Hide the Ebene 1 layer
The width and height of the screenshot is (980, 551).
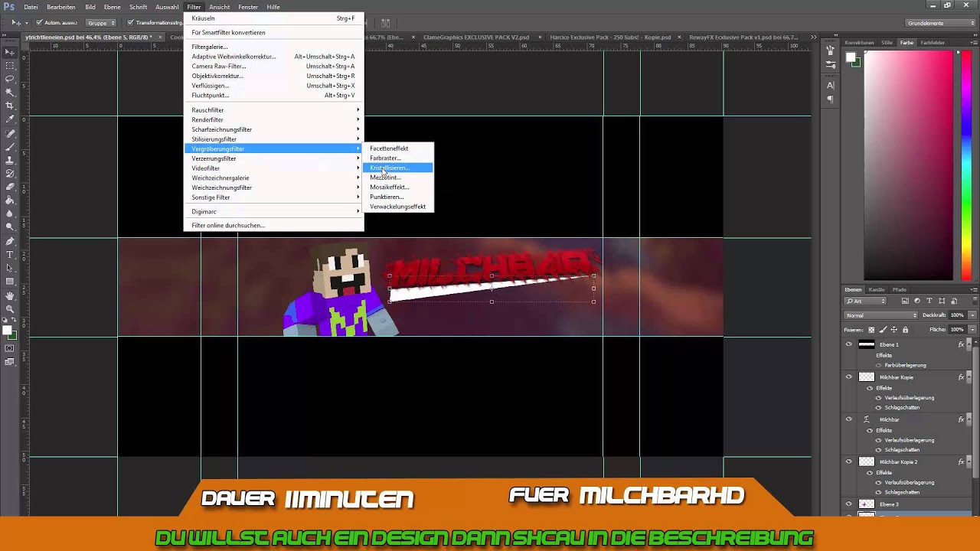click(x=848, y=344)
